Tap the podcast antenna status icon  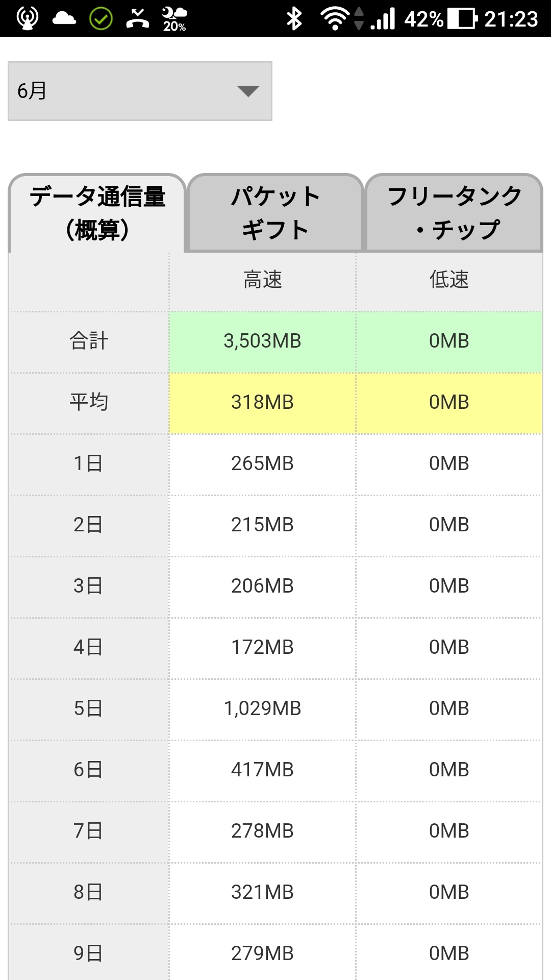tap(28, 19)
